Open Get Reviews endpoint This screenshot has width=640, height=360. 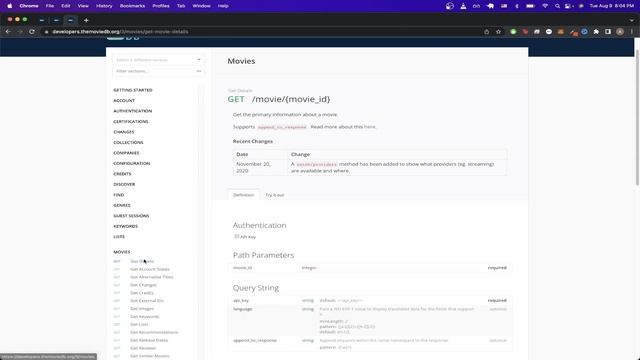point(143,348)
